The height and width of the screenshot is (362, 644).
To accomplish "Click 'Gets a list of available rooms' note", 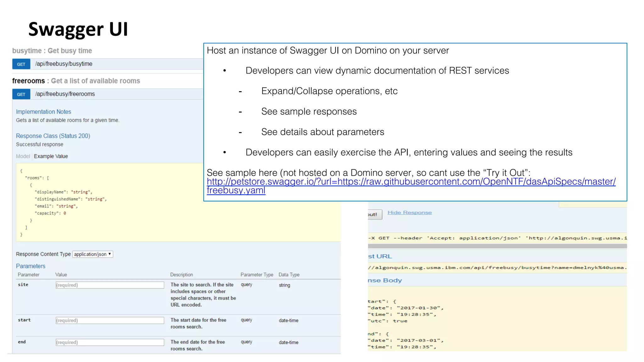I will pyautogui.click(x=68, y=120).
